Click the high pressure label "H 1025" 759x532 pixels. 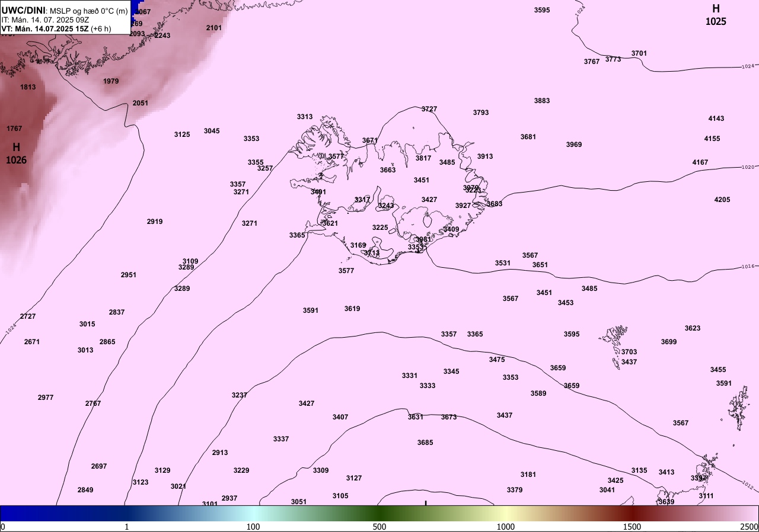tap(716, 15)
